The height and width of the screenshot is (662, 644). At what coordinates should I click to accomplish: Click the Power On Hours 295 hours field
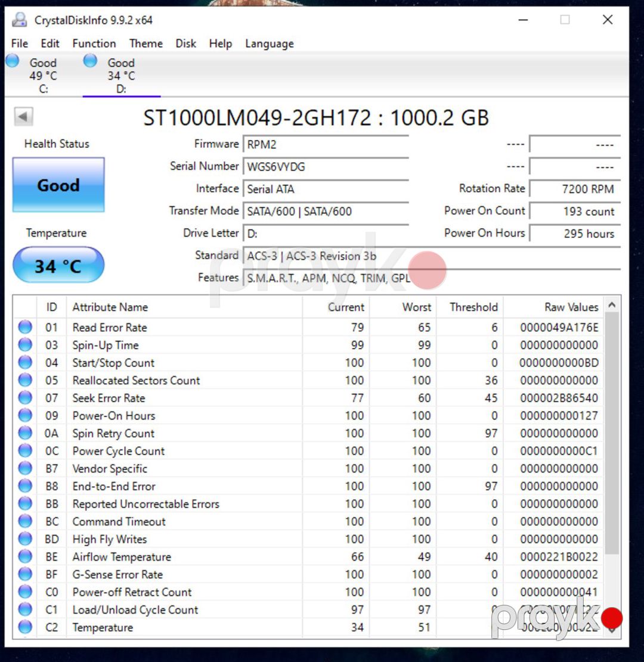(x=575, y=234)
